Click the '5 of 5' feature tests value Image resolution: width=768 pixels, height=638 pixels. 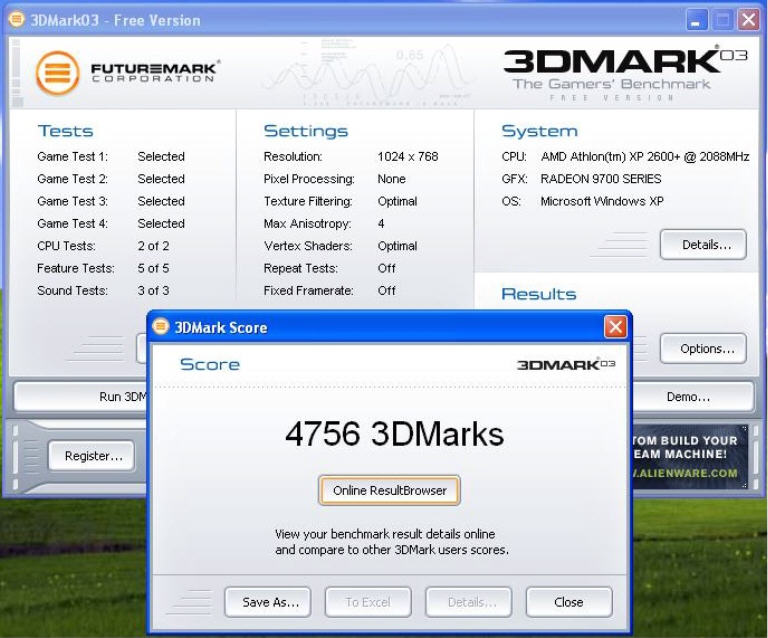pyautogui.click(x=153, y=268)
